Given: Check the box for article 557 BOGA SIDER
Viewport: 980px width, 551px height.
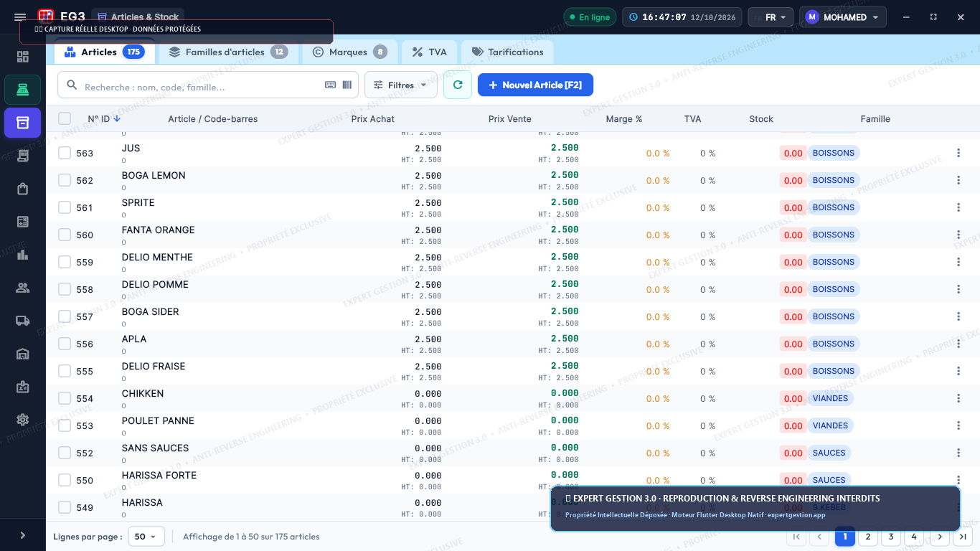Looking at the screenshot, I should 65,316.
